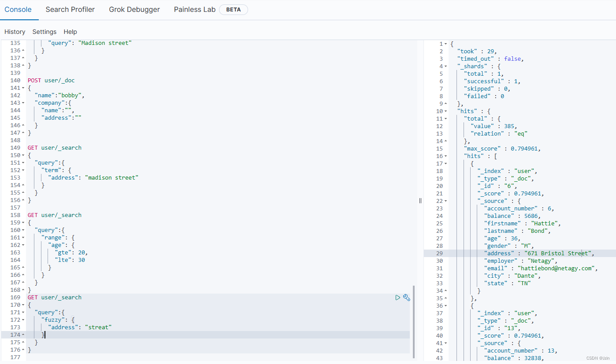Click the "timed_out" : false line

[x=490, y=59]
